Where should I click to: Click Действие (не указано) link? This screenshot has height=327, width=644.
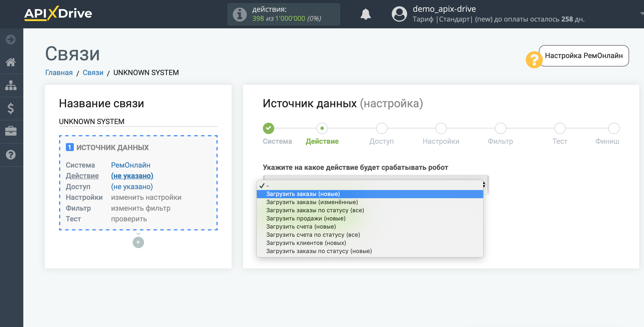point(132,176)
